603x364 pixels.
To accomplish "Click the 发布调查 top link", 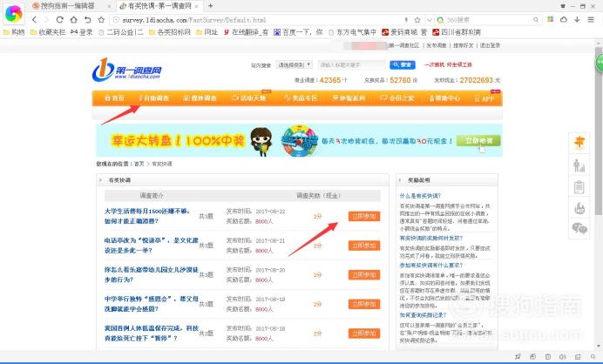I will [x=436, y=45].
